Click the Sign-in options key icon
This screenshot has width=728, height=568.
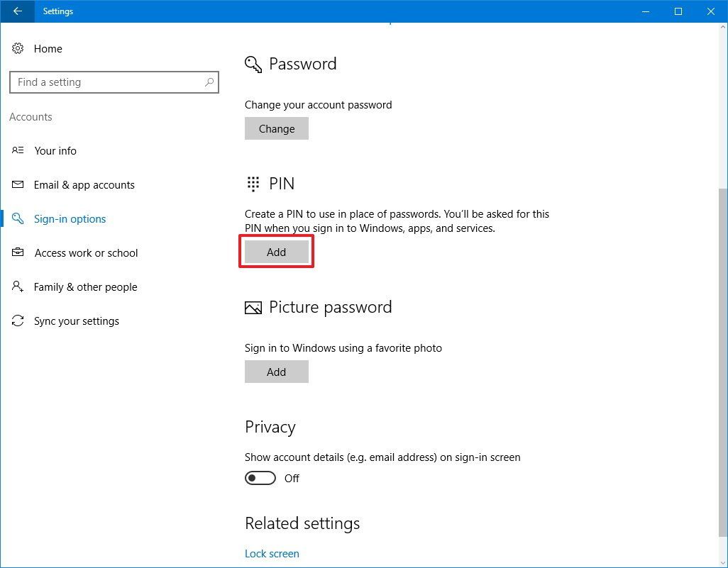tap(17, 218)
